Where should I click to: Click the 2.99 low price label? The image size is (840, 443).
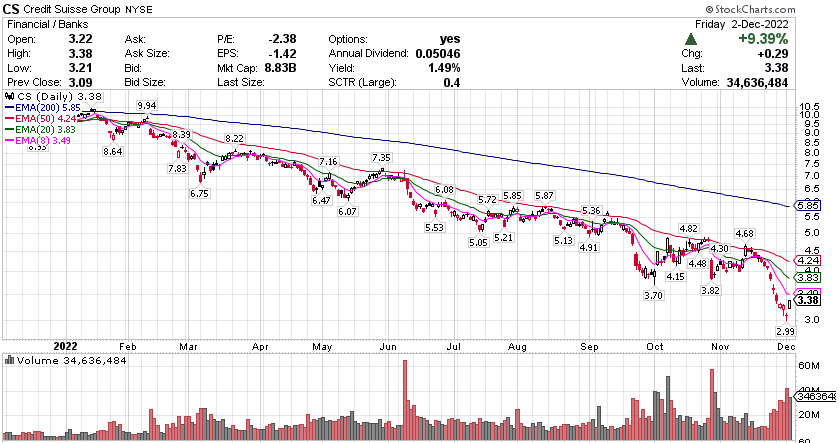[x=785, y=332]
